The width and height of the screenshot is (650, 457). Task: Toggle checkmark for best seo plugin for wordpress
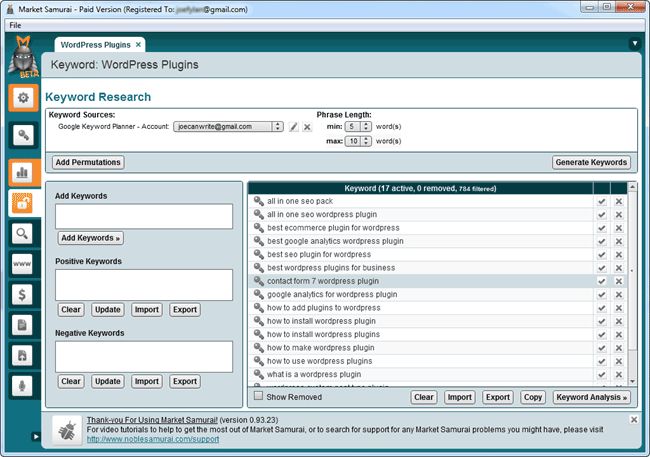[x=601, y=255]
